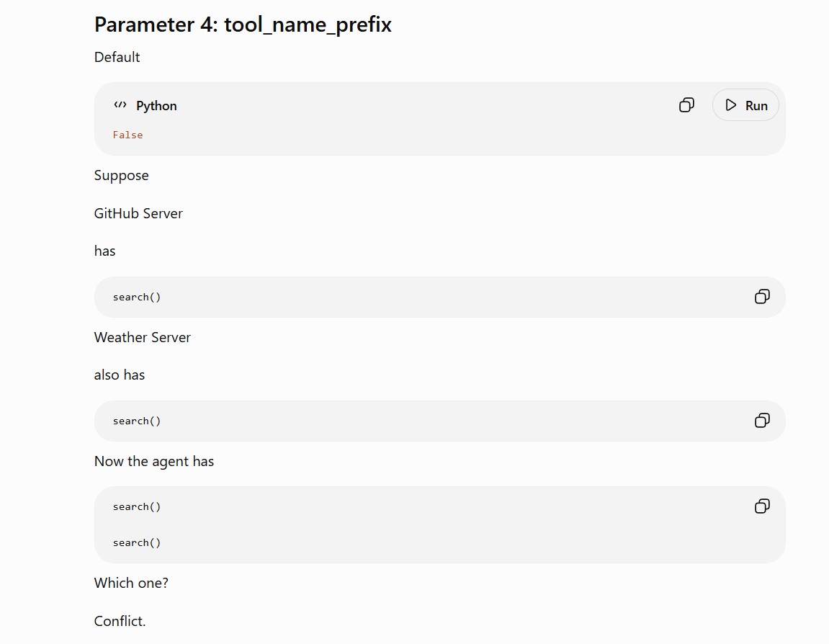The width and height of the screenshot is (829, 644).
Task: Click the play triangle in Run button
Action: coord(730,105)
